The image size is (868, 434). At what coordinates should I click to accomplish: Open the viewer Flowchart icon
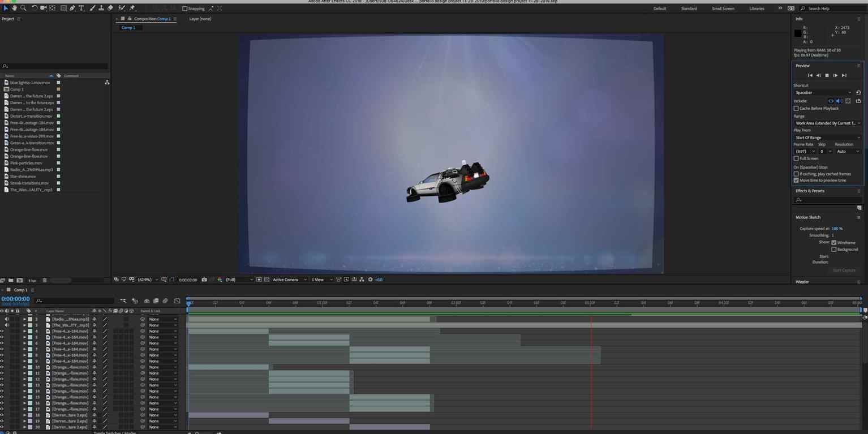point(362,280)
